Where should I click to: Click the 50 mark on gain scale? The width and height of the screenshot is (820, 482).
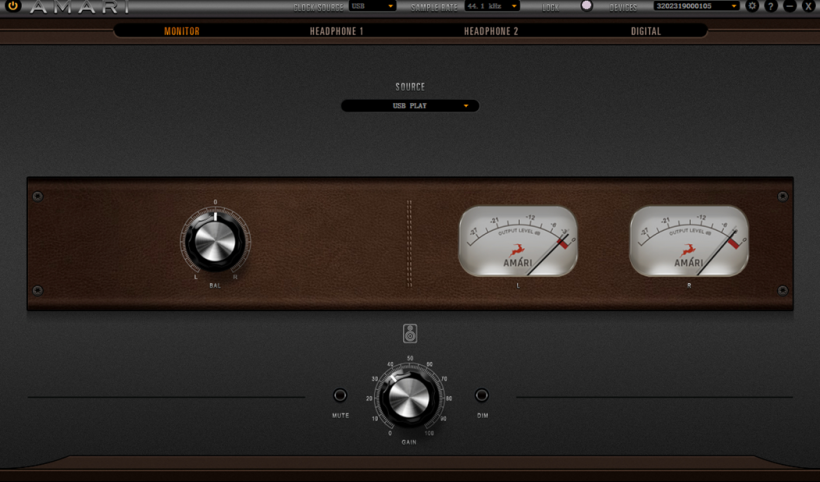point(410,359)
